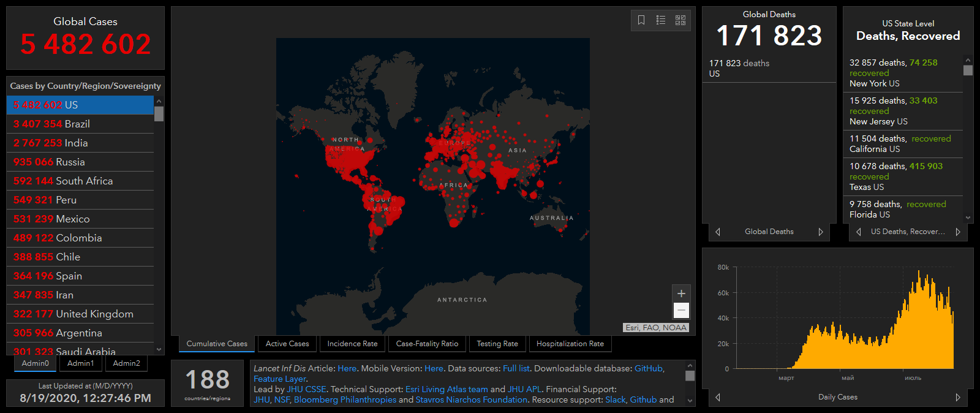Open the Bloomberg Philanthropies link
The width and height of the screenshot is (980, 413).
[x=345, y=400]
